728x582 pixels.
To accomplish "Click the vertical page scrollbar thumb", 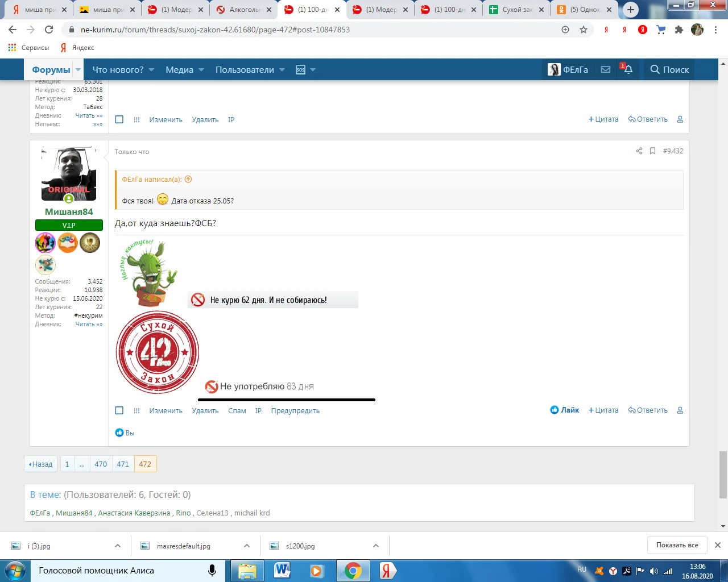I will (x=723, y=474).
